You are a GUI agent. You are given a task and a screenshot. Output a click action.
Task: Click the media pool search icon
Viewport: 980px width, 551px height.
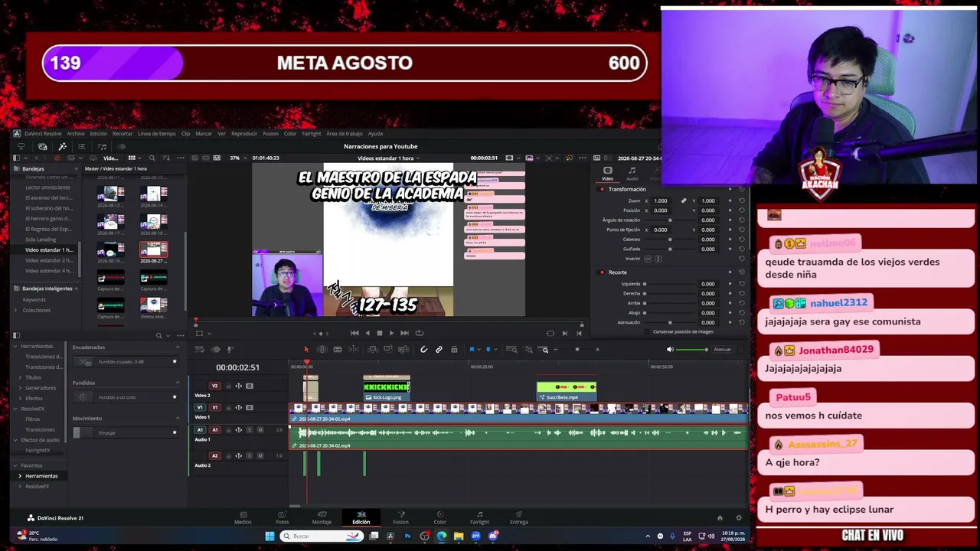(152, 158)
